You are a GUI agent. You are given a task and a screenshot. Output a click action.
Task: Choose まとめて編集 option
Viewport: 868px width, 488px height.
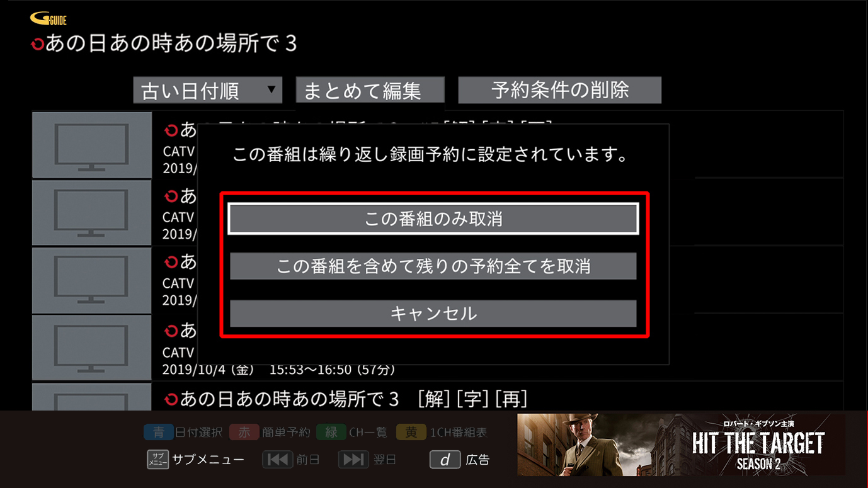point(370,90)
